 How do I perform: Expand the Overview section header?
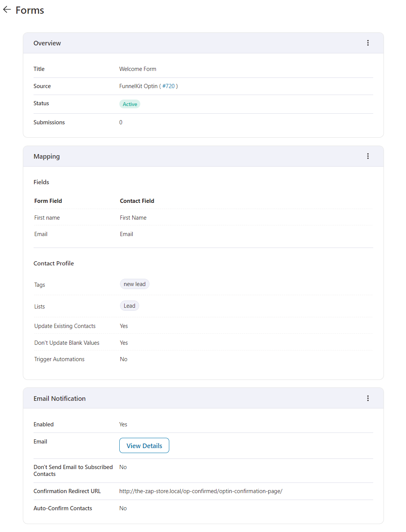pyautogui.click(x=47, y=43)
